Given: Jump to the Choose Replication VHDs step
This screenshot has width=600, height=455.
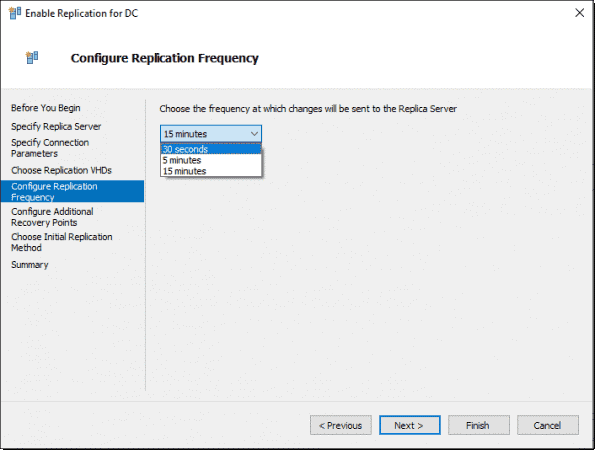Looking at the screenshot, I should coord(61,170).
